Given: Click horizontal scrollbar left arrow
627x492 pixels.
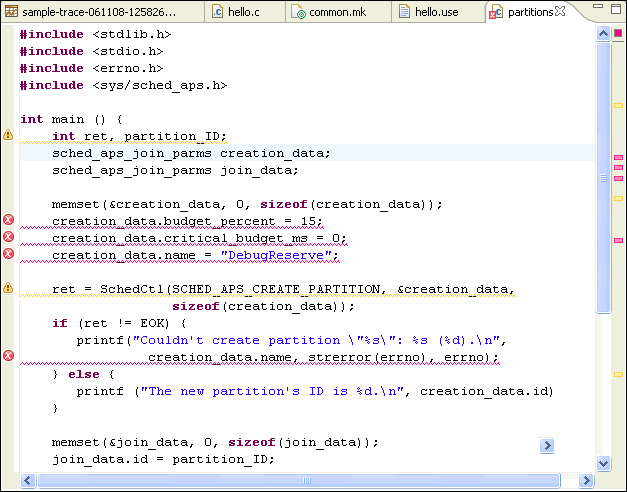Looking at the screenshot, I should (x=28, y=481).
